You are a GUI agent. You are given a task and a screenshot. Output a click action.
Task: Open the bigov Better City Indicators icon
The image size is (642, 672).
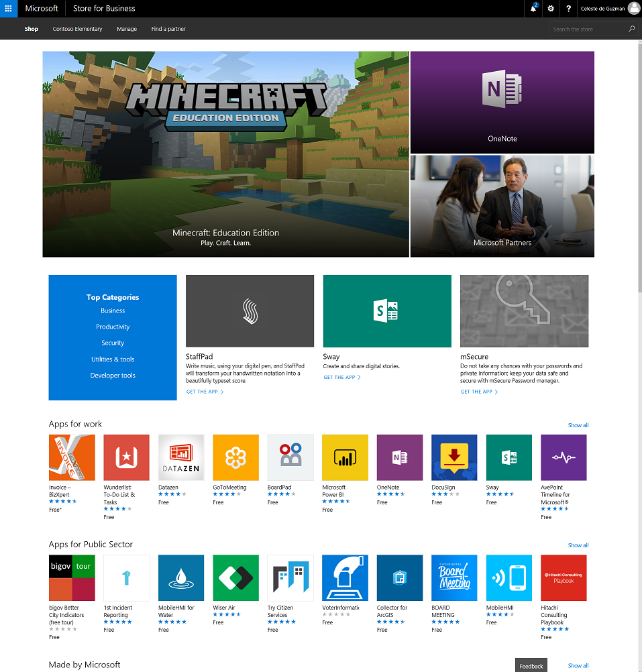[x=72, y=577]
